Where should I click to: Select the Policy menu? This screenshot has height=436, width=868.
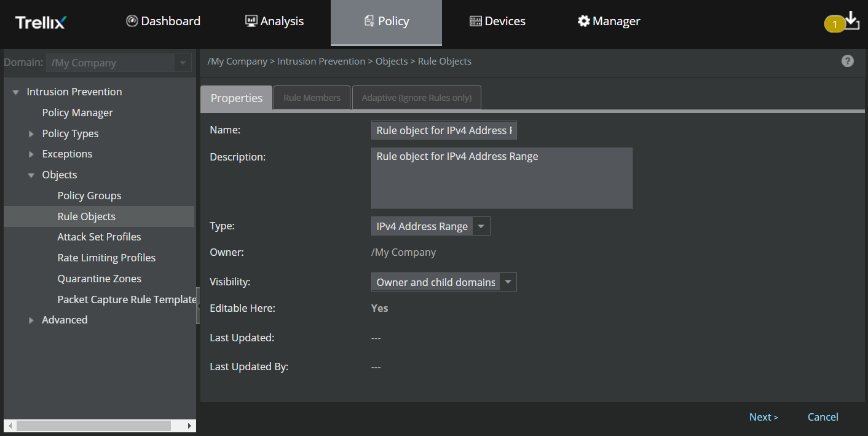pos(386,22)
